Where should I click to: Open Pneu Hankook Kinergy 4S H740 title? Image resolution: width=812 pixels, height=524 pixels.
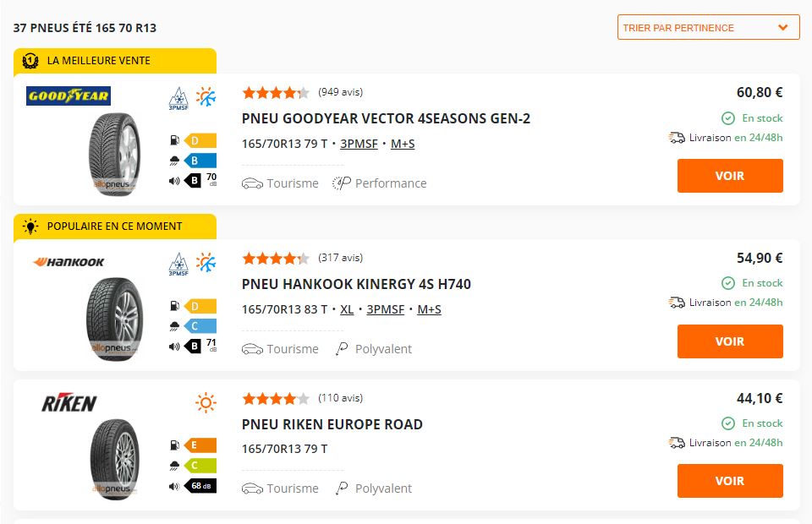tap(356, 284)
